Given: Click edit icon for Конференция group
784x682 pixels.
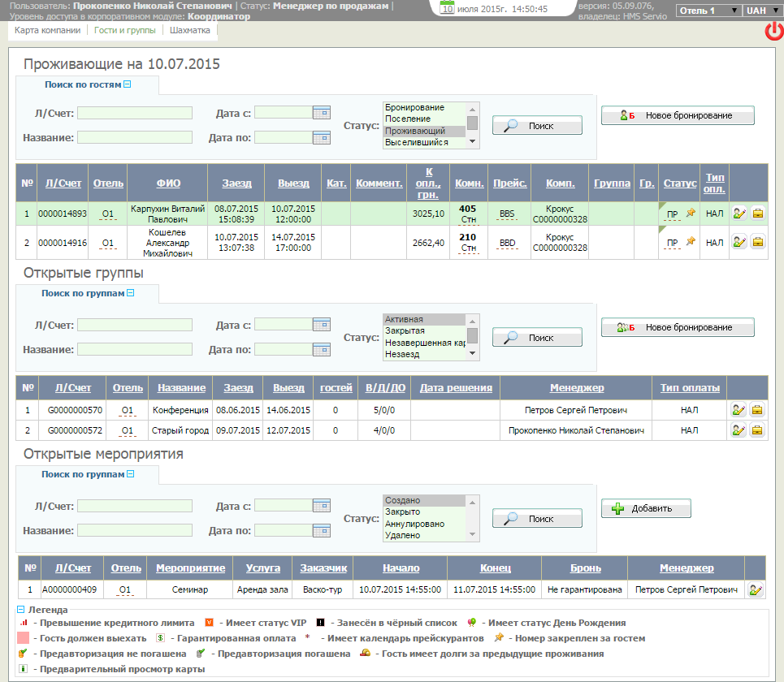Looking at the screenshot, I should click(x=739, y=410).
